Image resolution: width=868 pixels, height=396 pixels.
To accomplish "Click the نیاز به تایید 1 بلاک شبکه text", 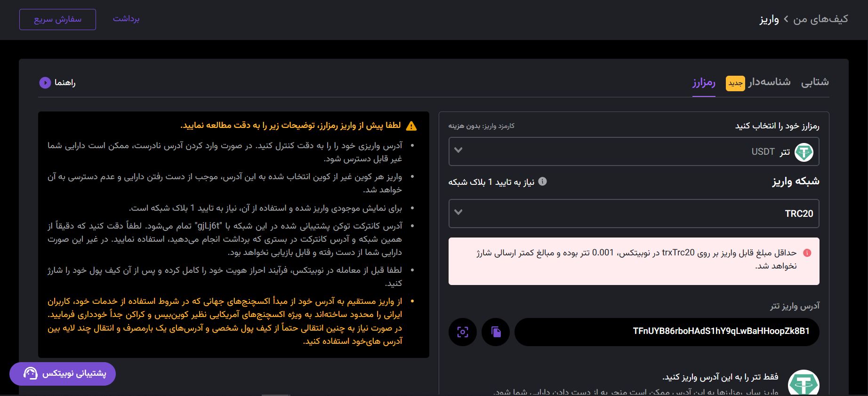I will click(x=491, y=182).
